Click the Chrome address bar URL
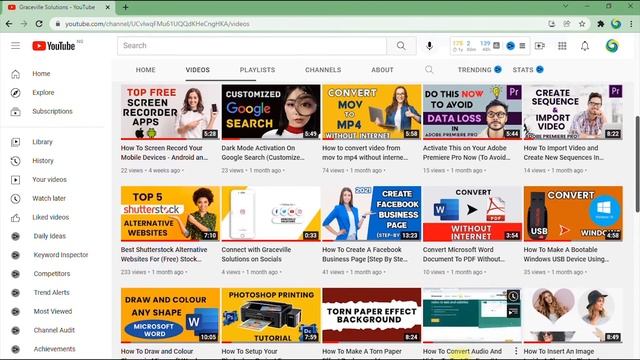Screen dimensions: 640x360 157,24
